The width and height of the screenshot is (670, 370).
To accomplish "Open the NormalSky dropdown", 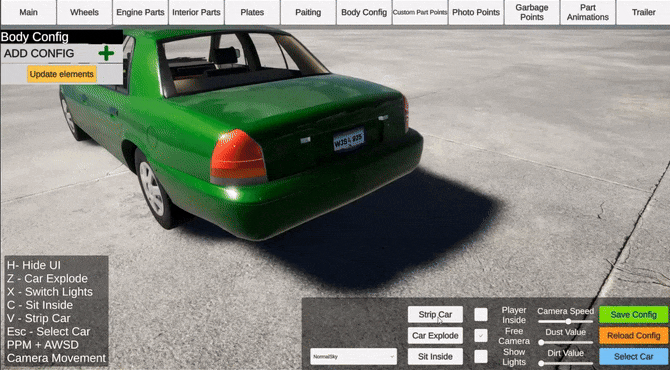I will click(x=353, y=356).
